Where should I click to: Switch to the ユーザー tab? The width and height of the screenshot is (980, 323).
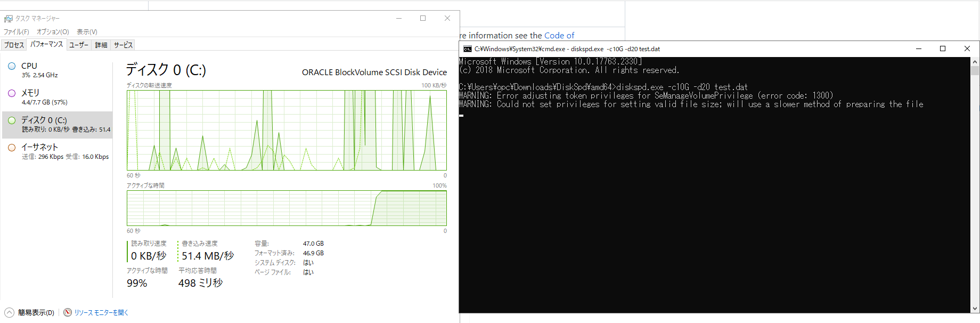79,45
